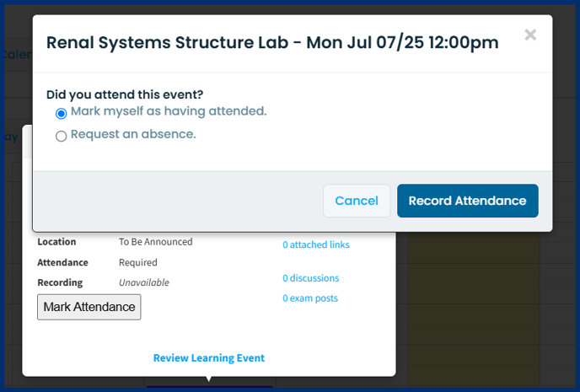
Task: Click the 'Required' attendance value
Action: click(138, 262)
